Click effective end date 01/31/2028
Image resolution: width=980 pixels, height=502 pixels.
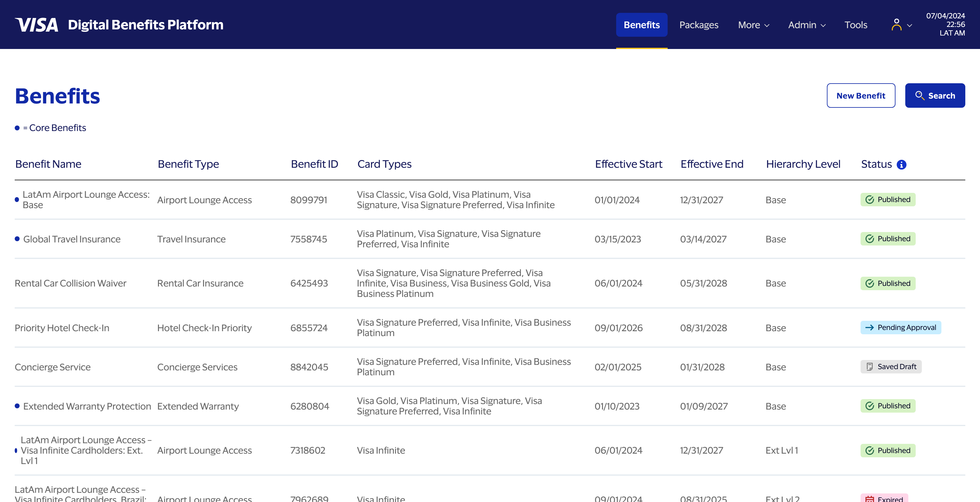click(x=702, y=367)
